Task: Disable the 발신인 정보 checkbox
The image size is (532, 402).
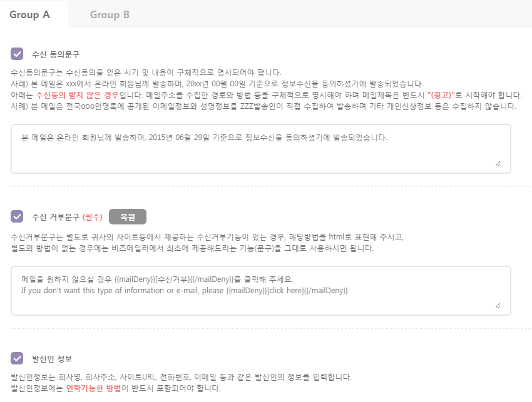Action: click(x=17, y=358)
